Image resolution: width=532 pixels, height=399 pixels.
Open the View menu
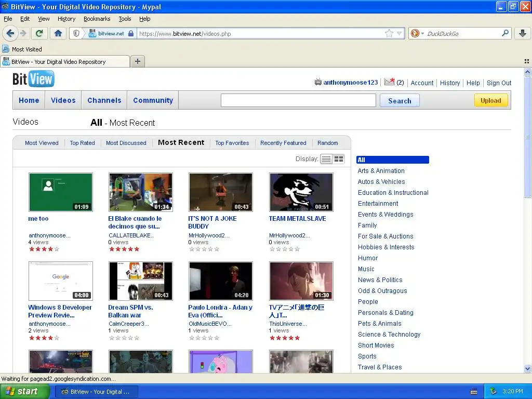[44, 19]
